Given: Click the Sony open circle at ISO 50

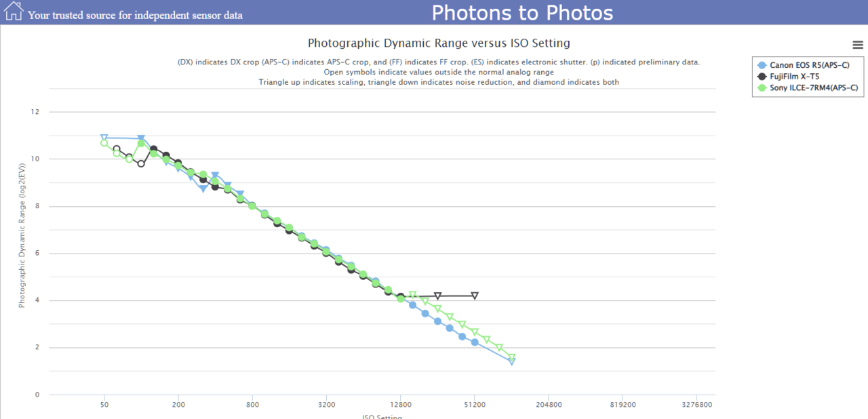Looking at the screenshot, I should (x=104, y=143).
